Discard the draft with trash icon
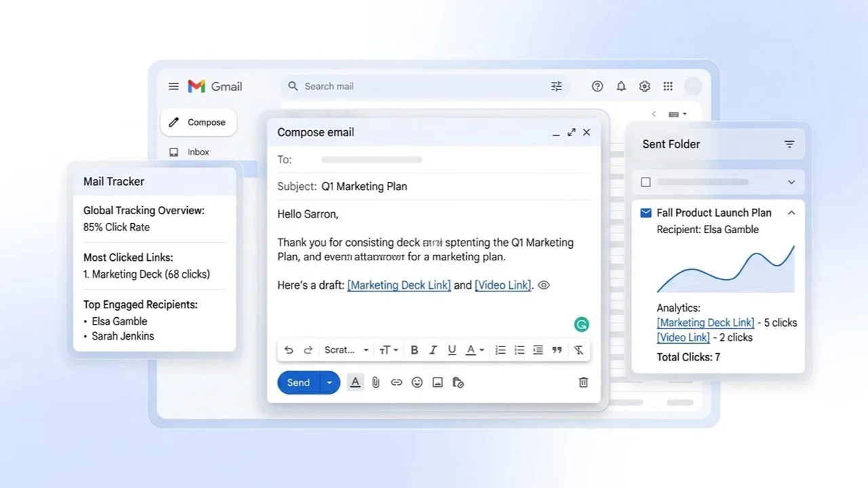This screenshot has width=868, height=488. click(x=583, y=382)
